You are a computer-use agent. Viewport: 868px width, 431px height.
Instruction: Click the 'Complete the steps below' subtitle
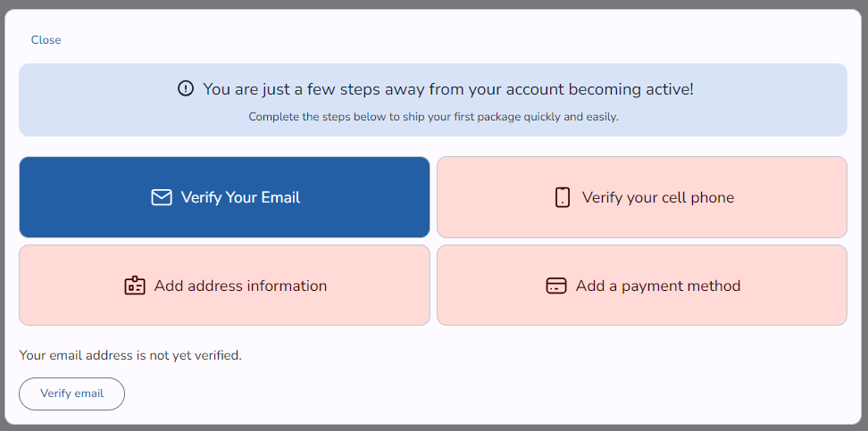click(x=433, y=117)
